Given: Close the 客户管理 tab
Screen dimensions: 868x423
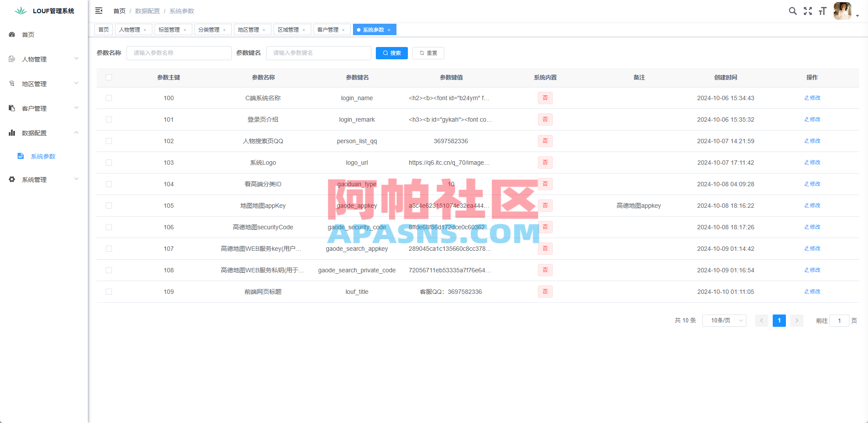Looking at the screenshot, I should pos(343,30).
